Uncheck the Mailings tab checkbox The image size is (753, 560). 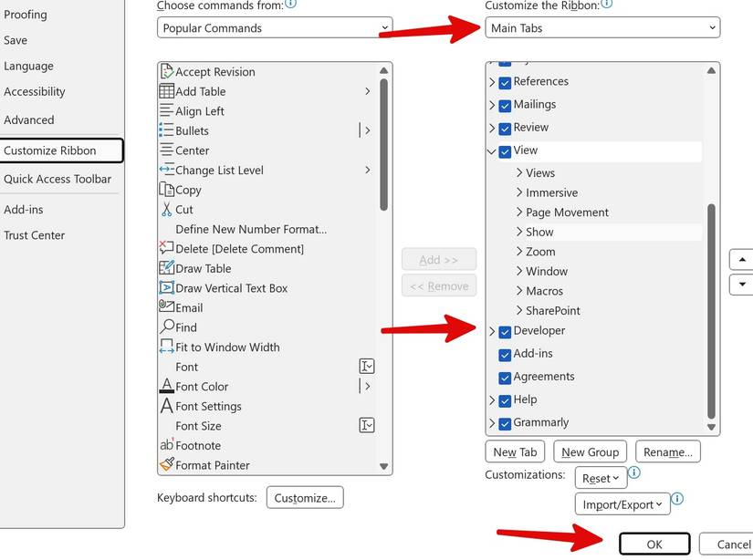click(x=505, y=106)
